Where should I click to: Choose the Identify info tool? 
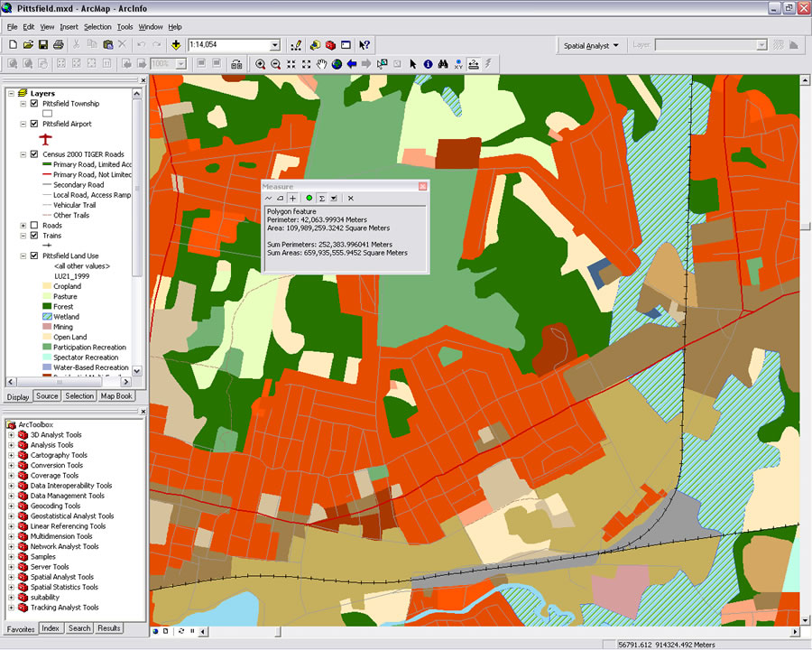(428, 64)
